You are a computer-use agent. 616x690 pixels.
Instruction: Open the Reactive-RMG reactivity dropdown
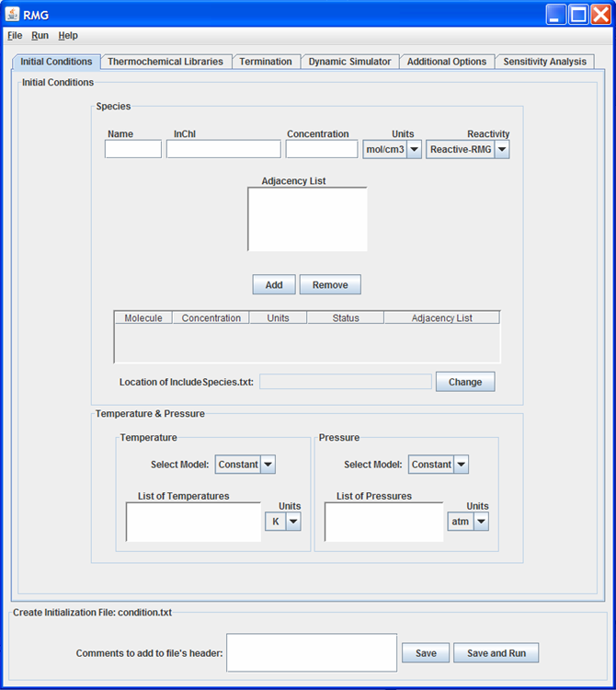tap(468, 149)
